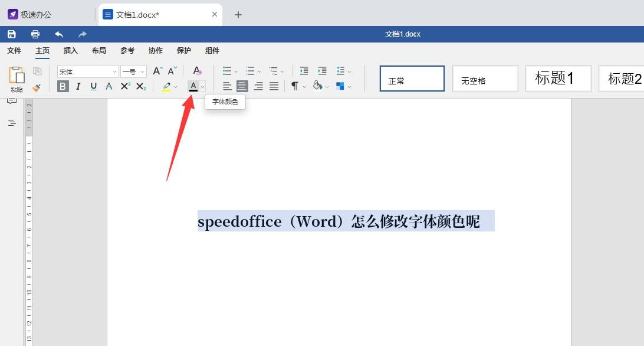Open the 文件 menu
644x346 pixels.
click(x=14, y=51)
